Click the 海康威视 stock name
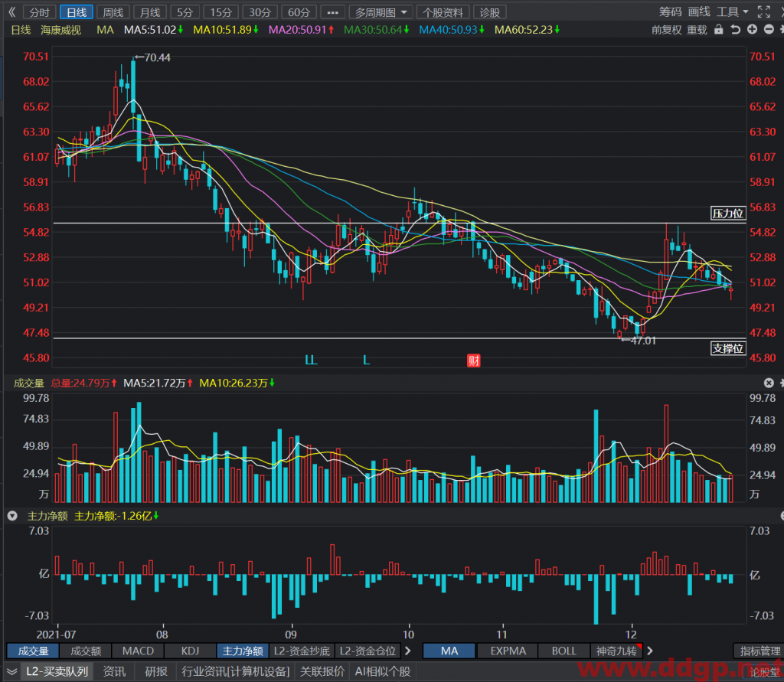Screen dimensions: 784x682 pyautogui.click(x=60, y=30)
